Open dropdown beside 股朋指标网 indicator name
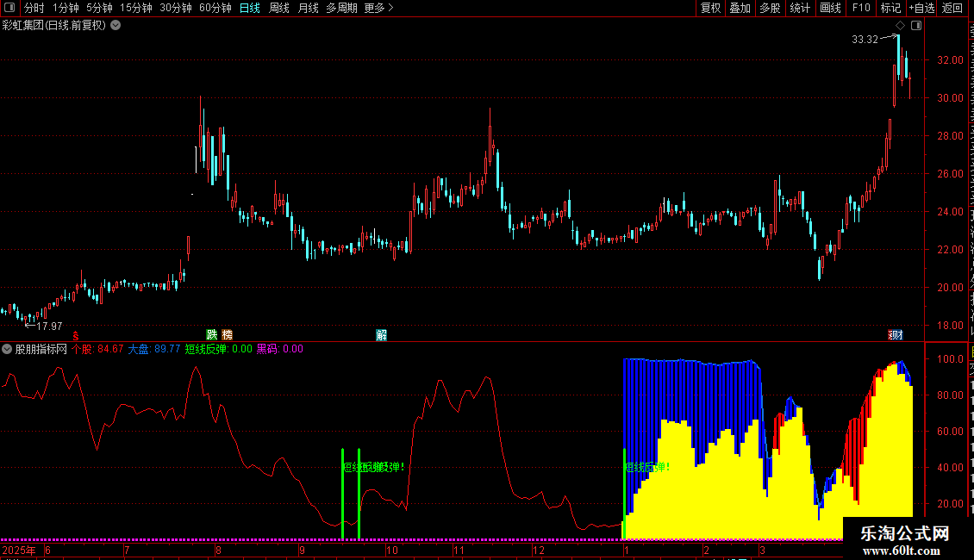The height and width of the screenshot is (560, 974). pos(7,349)
